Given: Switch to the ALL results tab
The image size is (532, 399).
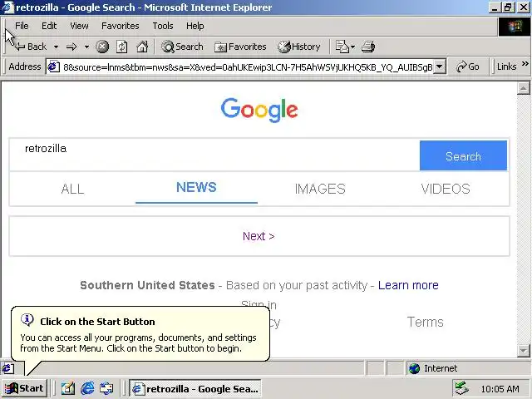Looking at the screenshot, I should point(72,189).
